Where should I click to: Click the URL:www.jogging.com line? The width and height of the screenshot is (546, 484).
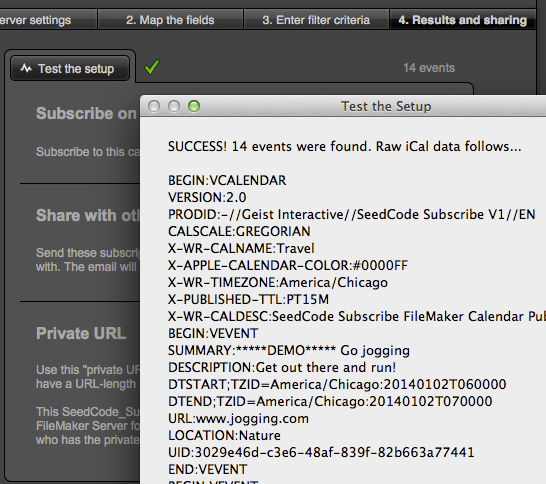pyautogui.click(x=238, y=419)
